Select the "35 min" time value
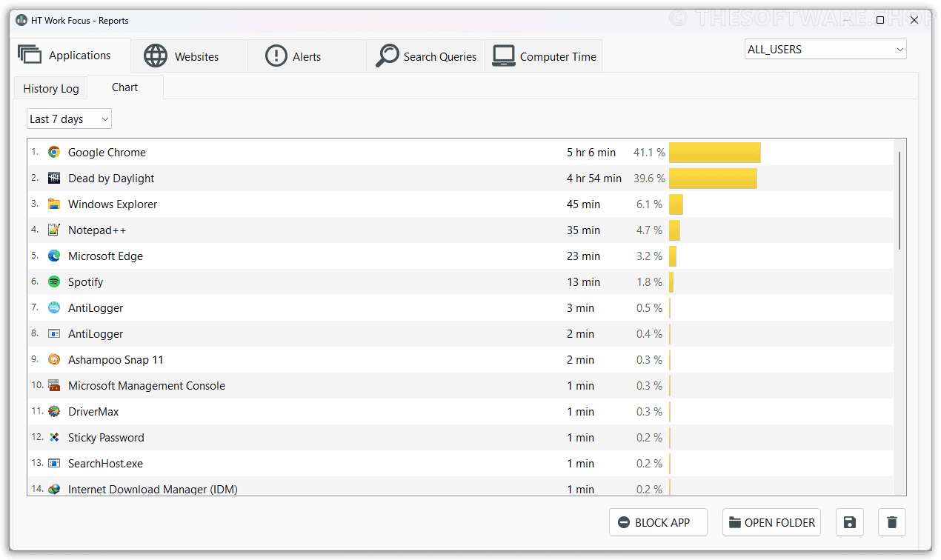 coord(583,230)
